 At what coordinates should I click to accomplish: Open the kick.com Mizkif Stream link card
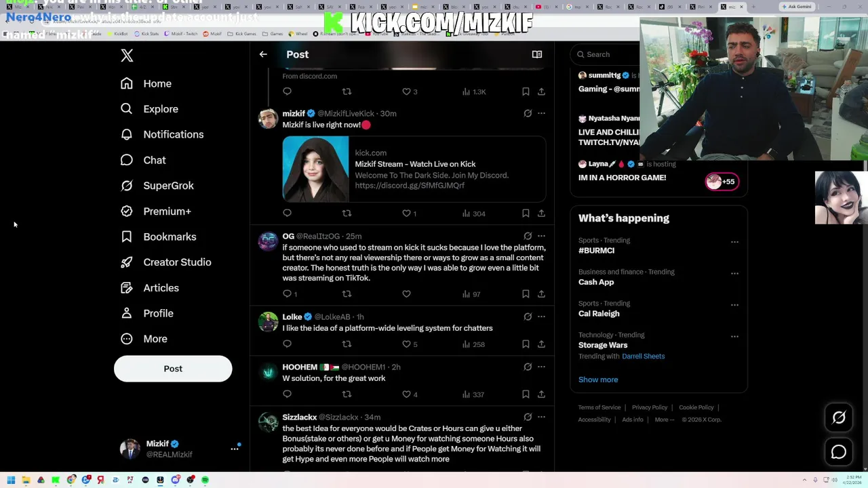(x=414, y=169)
